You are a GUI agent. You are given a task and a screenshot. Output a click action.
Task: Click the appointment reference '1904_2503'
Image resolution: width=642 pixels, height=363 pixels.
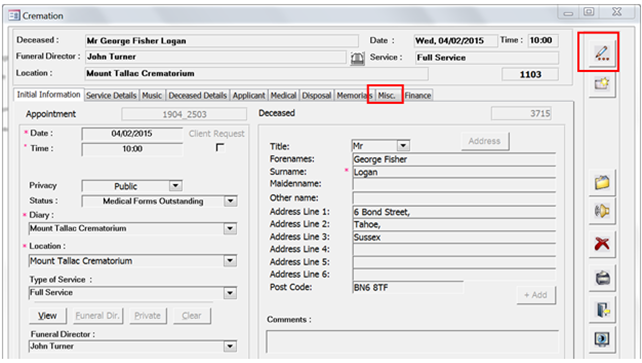(184, 114)
